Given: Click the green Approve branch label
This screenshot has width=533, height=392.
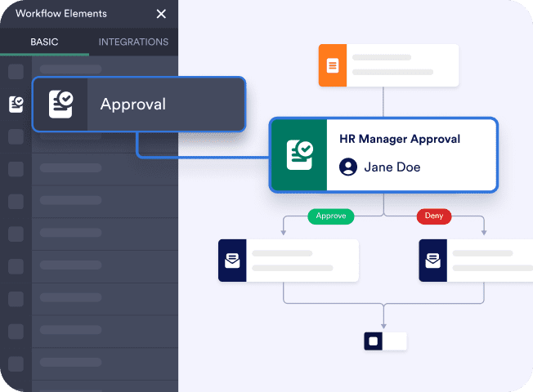Looking at the screenshot, I should 330,216.
